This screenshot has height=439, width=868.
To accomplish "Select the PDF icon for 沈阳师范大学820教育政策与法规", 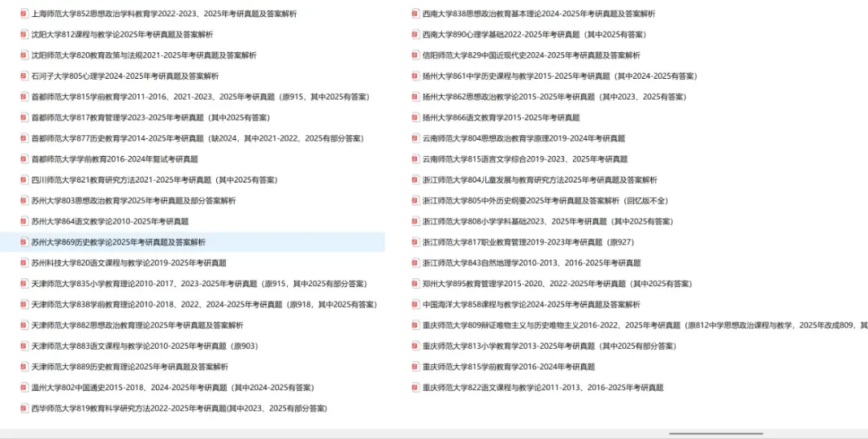I will [24, 55].
